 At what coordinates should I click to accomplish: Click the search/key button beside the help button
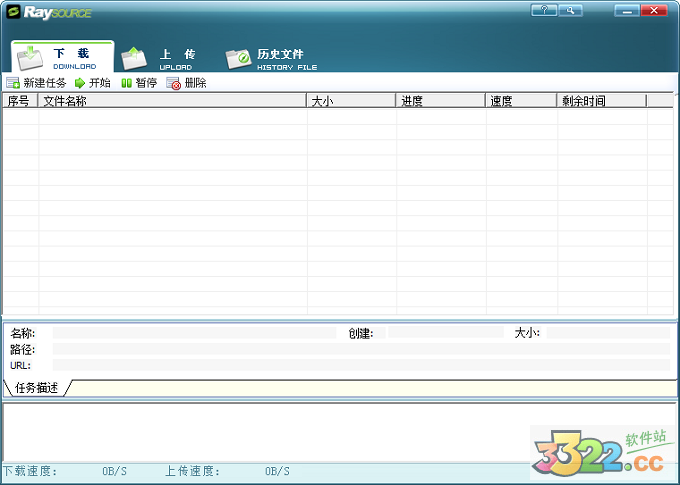click(x=570, y=10)
